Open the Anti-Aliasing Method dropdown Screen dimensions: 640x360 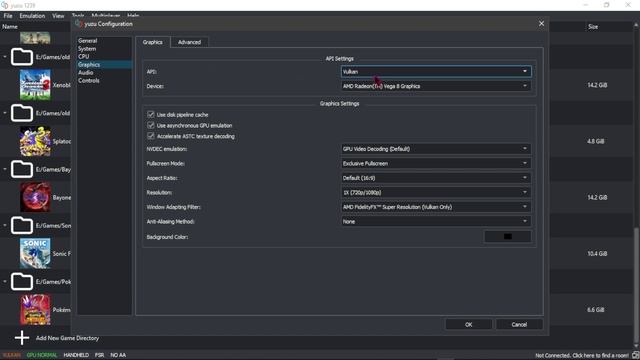pyautogui.click(x=436, y=221)
